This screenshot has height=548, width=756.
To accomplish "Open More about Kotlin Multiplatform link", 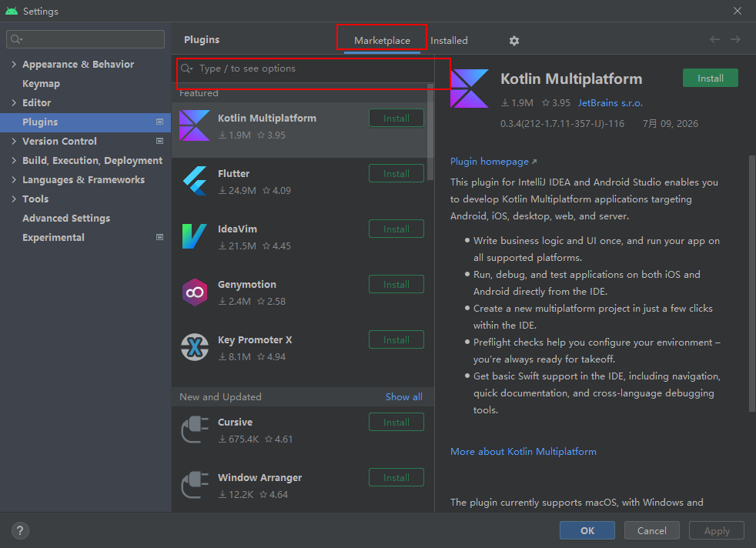I will (524, 452).
